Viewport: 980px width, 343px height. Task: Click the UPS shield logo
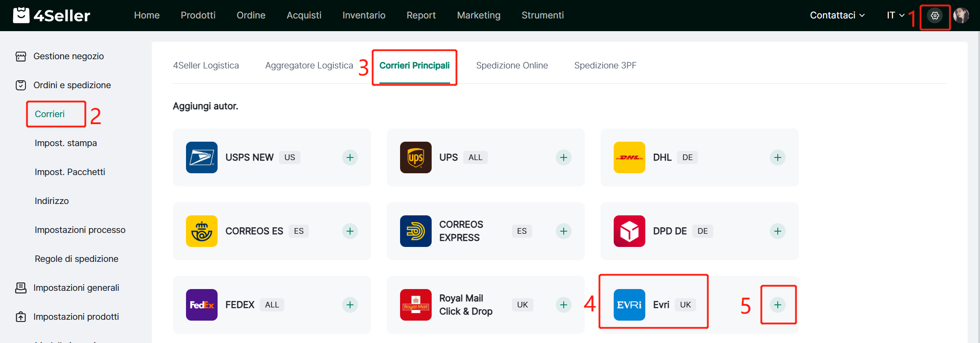click(416, 157)
